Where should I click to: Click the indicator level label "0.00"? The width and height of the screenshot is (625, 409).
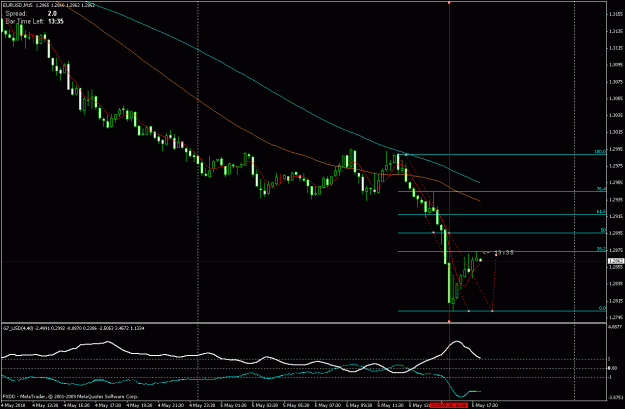[613, 368]
